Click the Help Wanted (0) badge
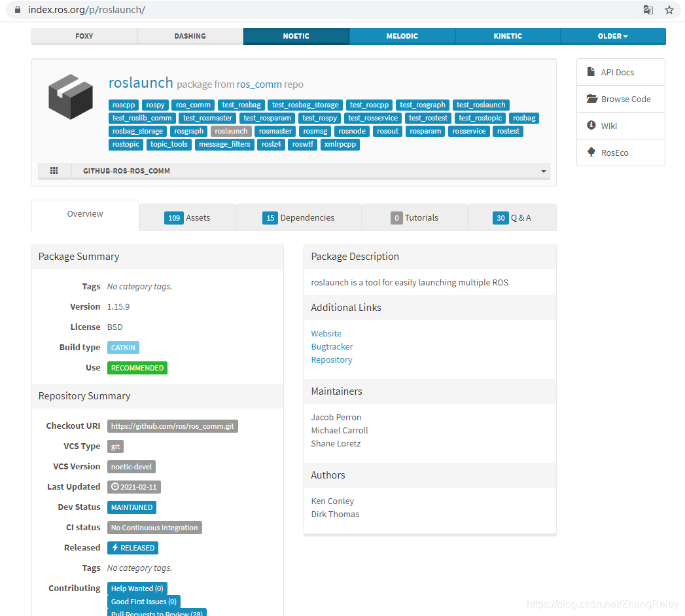 (137, 589)
